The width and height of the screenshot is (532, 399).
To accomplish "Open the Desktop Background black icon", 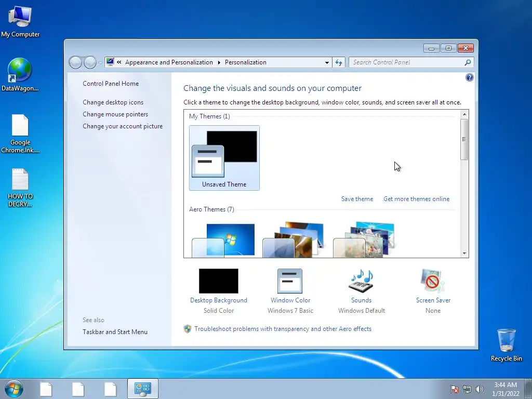I will (219, 281).
